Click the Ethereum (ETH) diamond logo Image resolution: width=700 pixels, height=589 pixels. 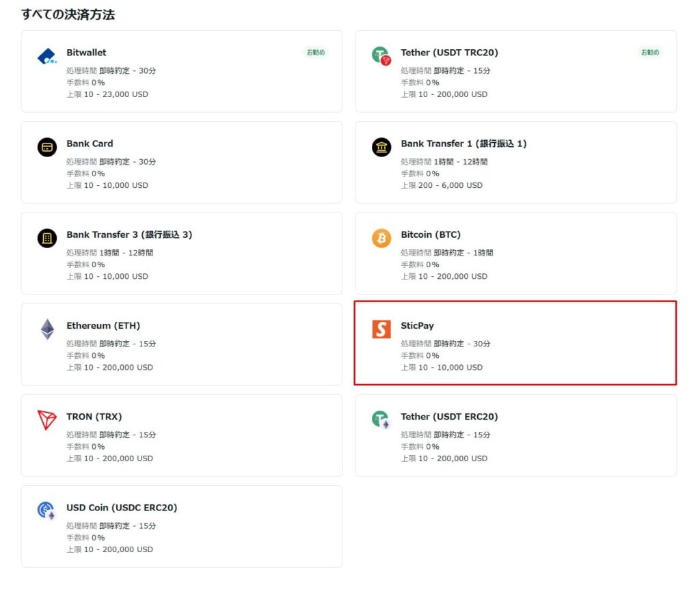pos(46,329)
